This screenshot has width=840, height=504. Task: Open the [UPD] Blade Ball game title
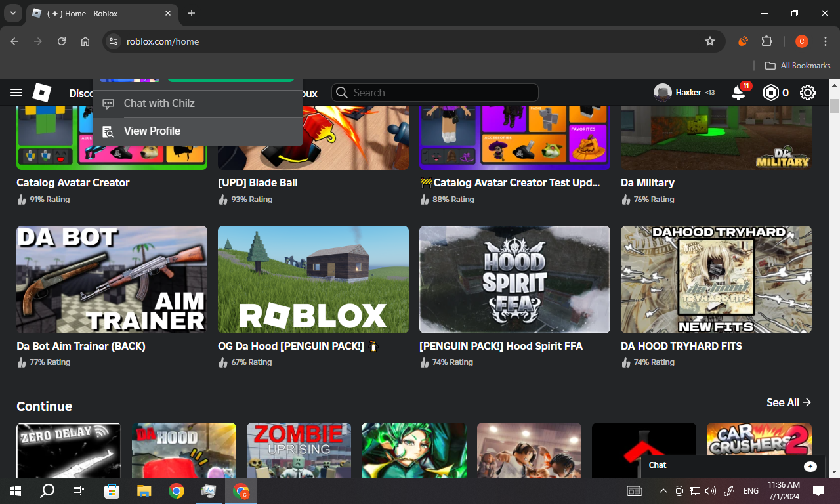[258, 182]
